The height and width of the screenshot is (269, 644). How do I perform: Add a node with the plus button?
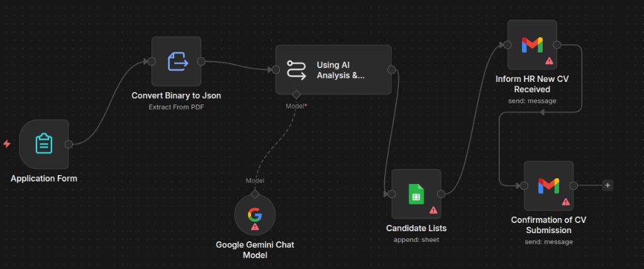pos(608,185)
